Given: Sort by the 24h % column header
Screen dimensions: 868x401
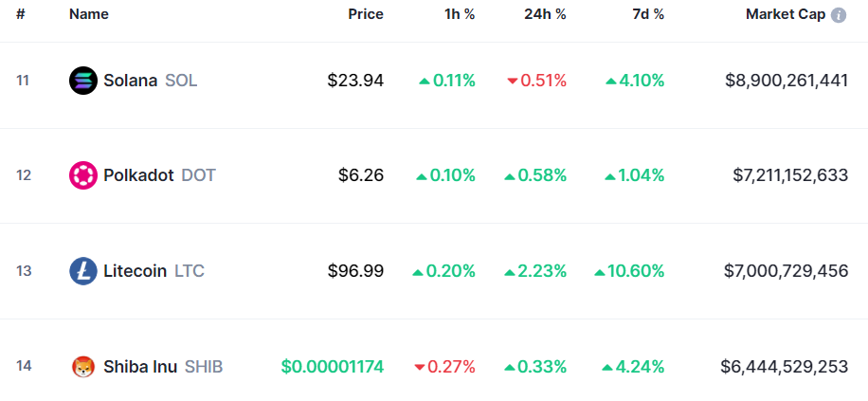Looking at the screenshot, I should 545,14.
